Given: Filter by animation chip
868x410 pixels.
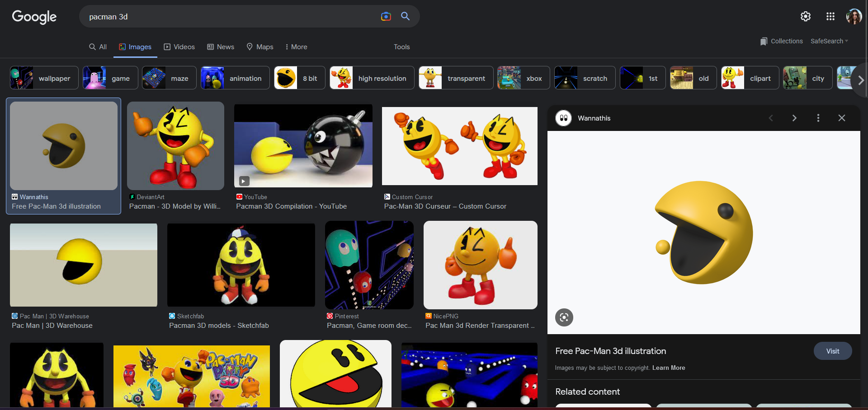Looking at the screenshot, I should point(235,78).
